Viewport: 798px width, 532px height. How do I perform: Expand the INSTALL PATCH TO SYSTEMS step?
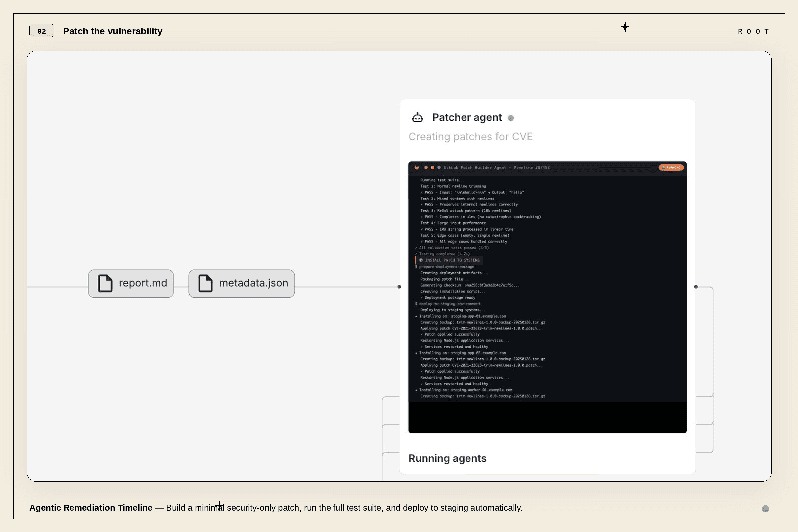[x=449, y=260]
